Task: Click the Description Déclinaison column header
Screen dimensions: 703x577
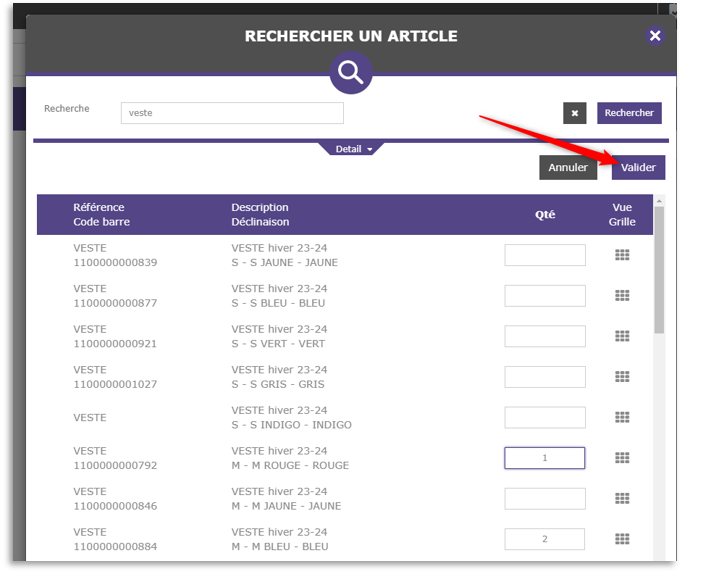Action: click(260, 214)
